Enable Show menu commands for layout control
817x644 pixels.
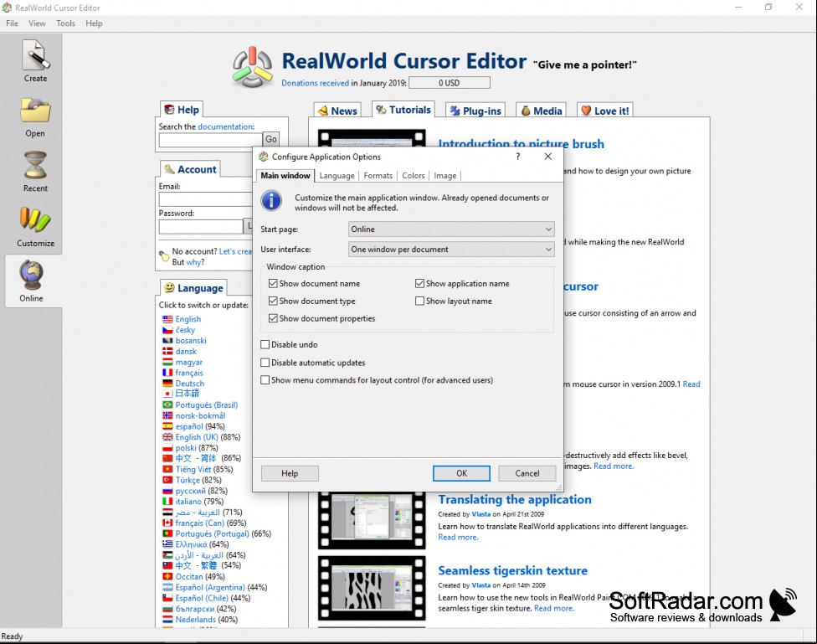pos(265,380)
